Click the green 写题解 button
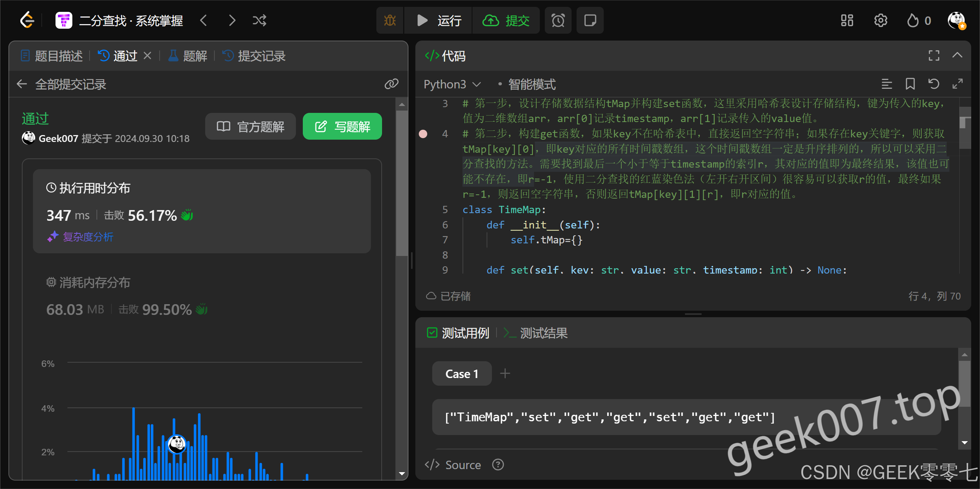 [x=342, y=127]
